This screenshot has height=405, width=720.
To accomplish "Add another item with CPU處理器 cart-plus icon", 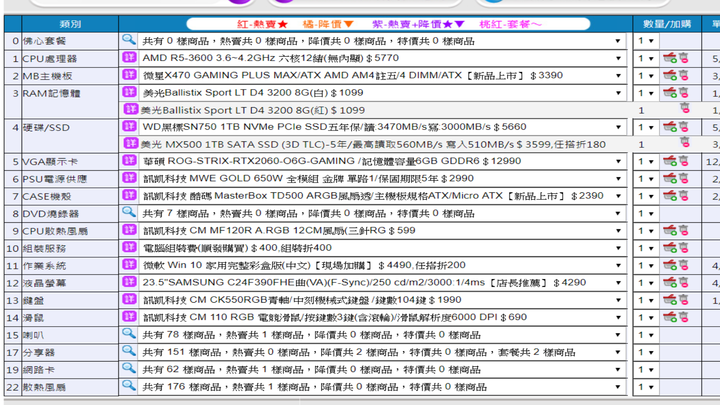I will pyautogui.click(x=670, y=58).
